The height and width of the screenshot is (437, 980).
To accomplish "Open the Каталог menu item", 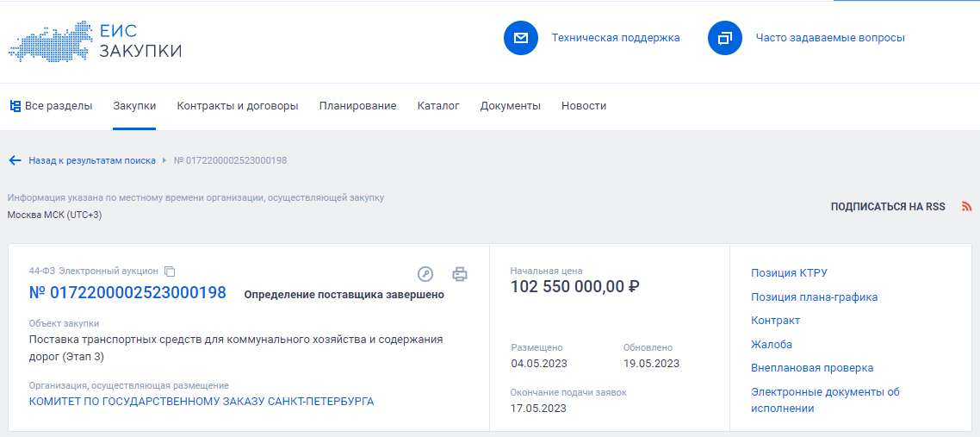I will [438, 106].
